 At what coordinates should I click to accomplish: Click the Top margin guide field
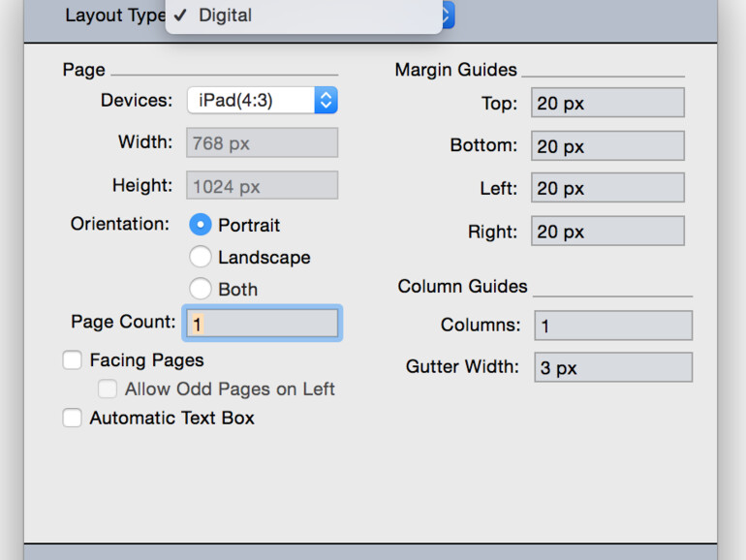(x=607, y=103)
